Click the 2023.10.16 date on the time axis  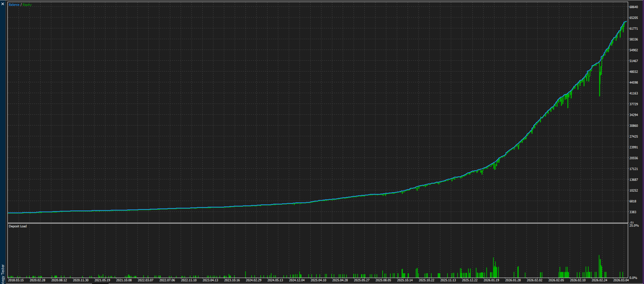point(232,280)
